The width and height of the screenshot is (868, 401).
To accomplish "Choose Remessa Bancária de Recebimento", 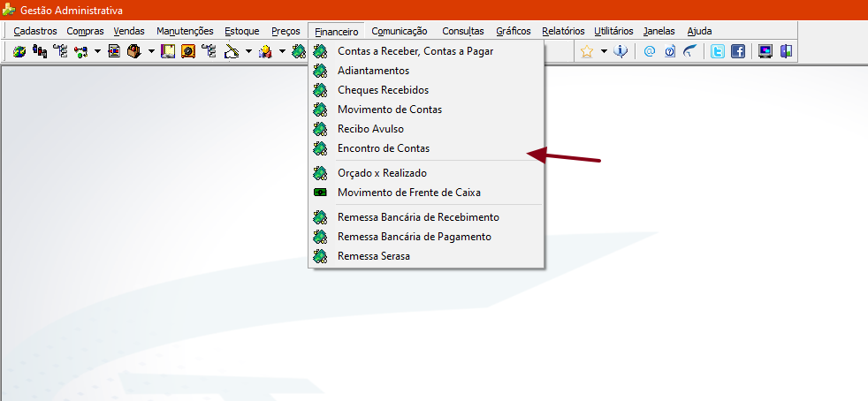I will click(x=426, y=217).
